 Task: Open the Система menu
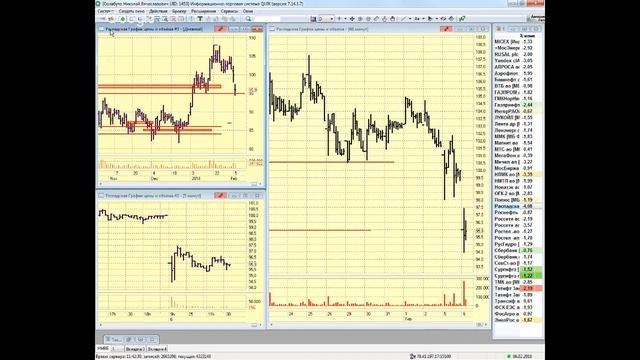(x=105, y=11)
